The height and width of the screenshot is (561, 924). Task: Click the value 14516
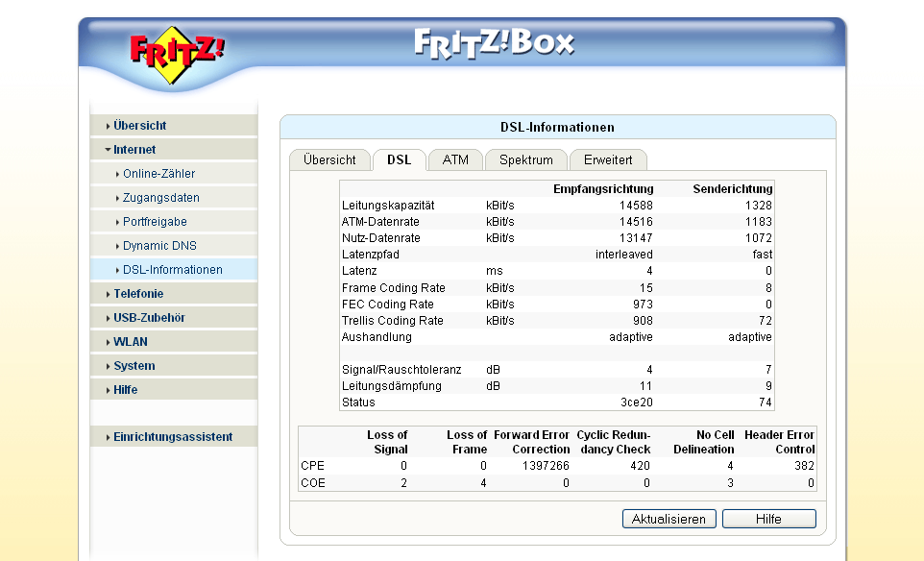click(x=636, y=222)
